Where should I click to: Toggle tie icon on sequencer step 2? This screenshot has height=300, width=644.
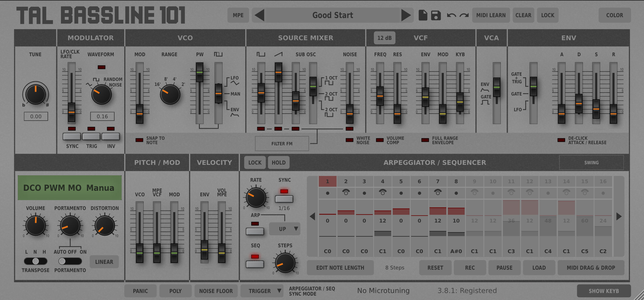click(346, 193)
